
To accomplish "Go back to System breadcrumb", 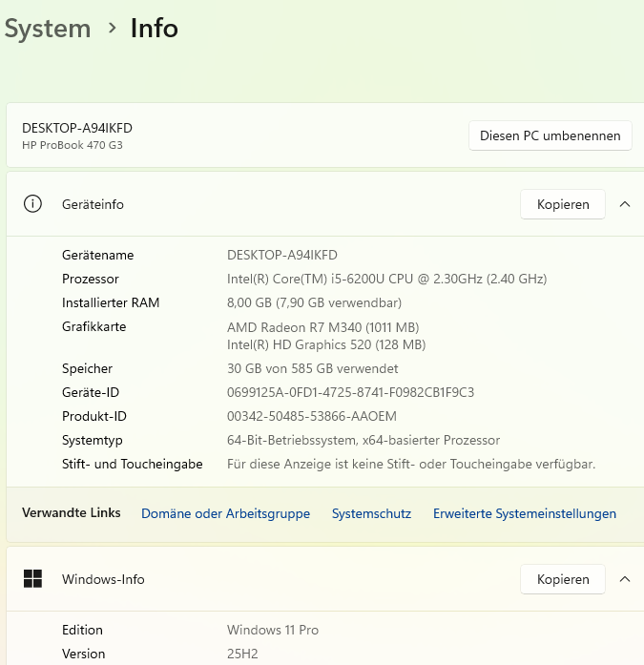I will point(48,29).
